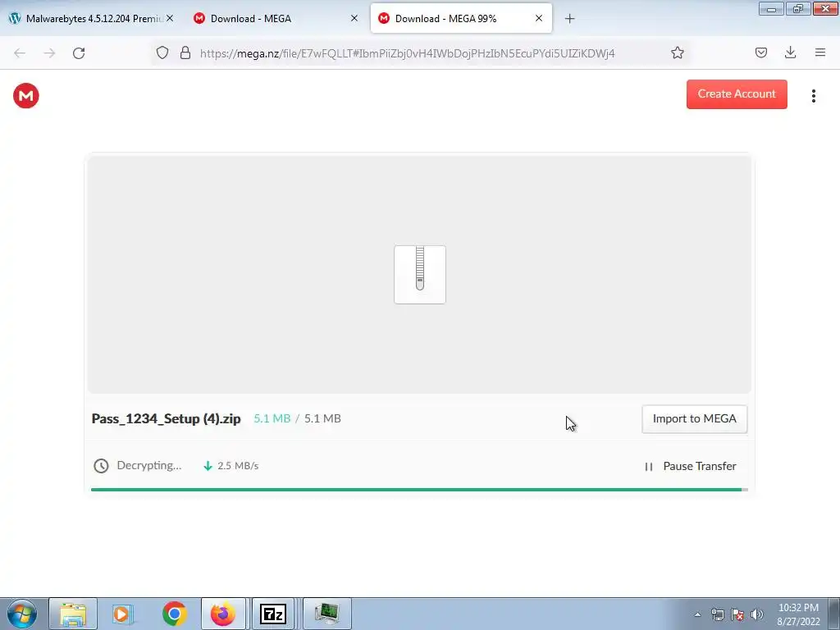The height and width of the screenshot is (630, 840).
Task: Click the Create Account button
Action: tap(737, 94)
